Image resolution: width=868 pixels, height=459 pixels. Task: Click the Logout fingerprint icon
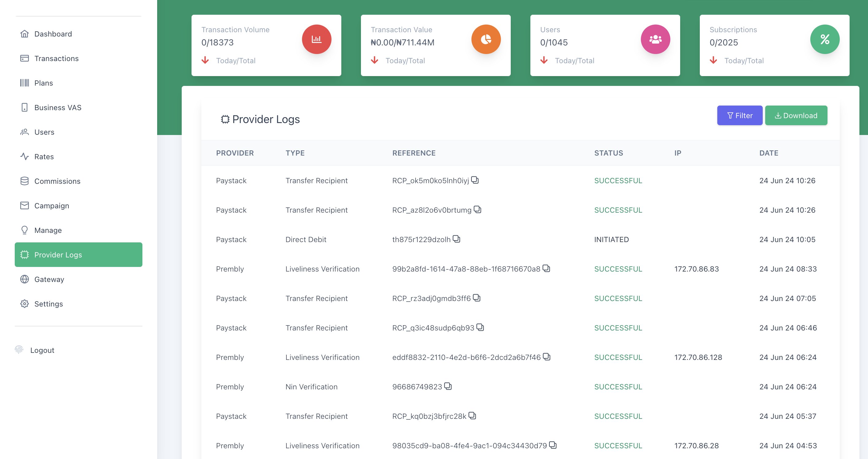coord(19,350)
